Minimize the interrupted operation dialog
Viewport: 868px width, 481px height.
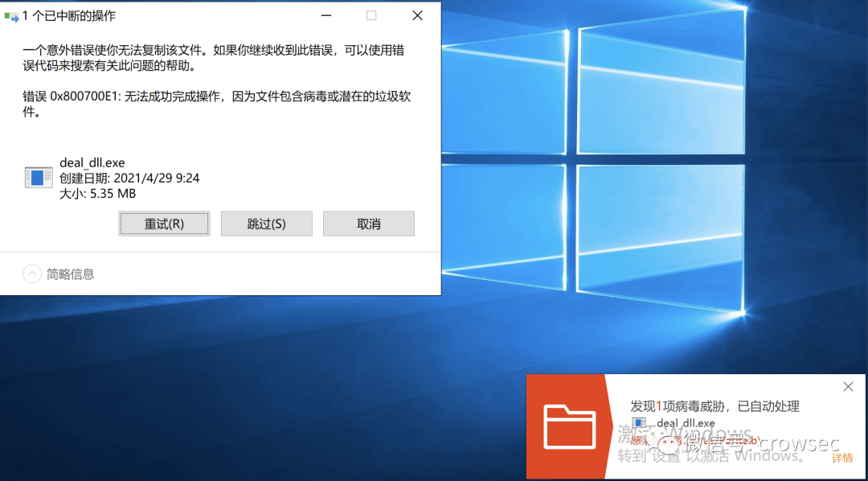(x=326, y=16)
